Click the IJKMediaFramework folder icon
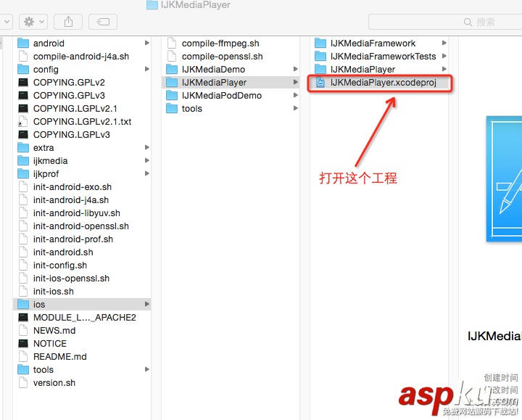The image size is (522, 420). click(x=320, y=43)
